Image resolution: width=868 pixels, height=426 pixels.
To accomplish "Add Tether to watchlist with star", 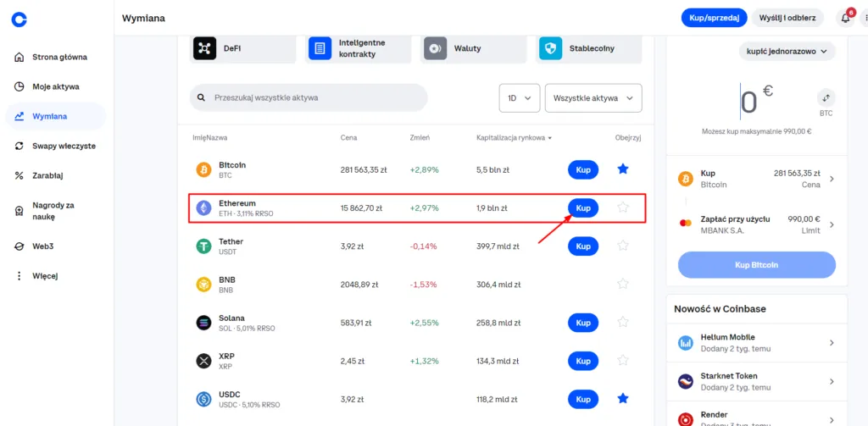I will [x=623, y=245].
